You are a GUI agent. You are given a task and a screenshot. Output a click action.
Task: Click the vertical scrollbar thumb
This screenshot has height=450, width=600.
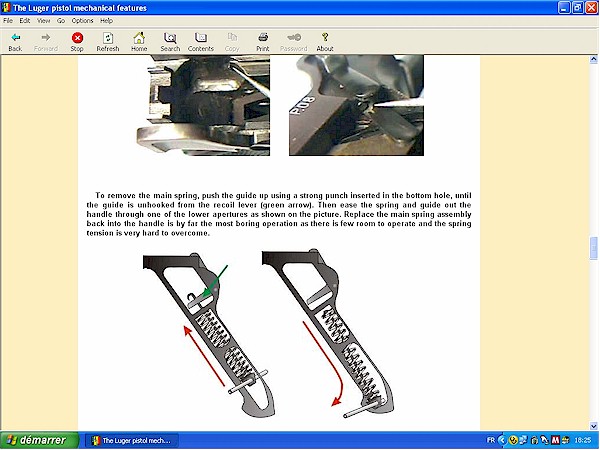593,249
